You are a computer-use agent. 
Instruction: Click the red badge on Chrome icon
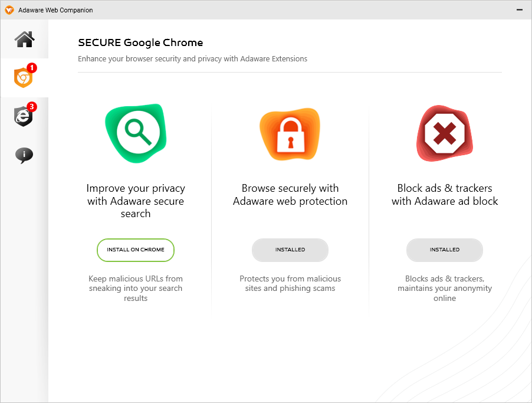point(32,68)
